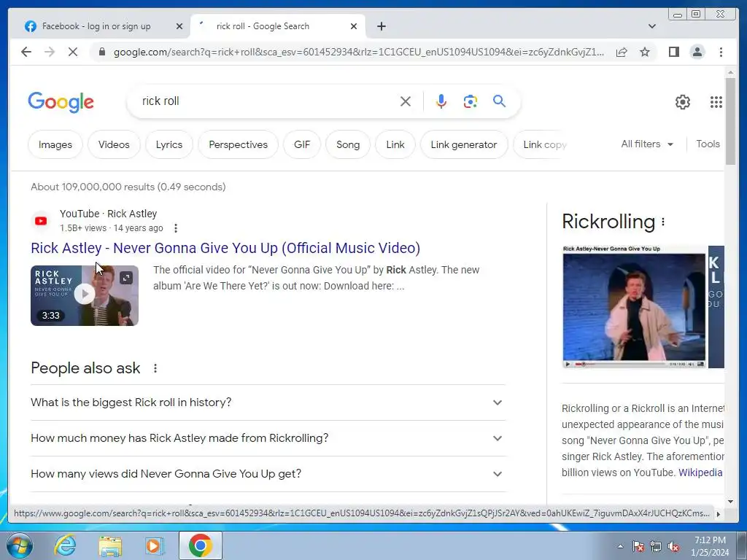Viewport: 747px width, 560px height.
Task: Bookmark this page with the star icon
Action: [x=645, y=52]
